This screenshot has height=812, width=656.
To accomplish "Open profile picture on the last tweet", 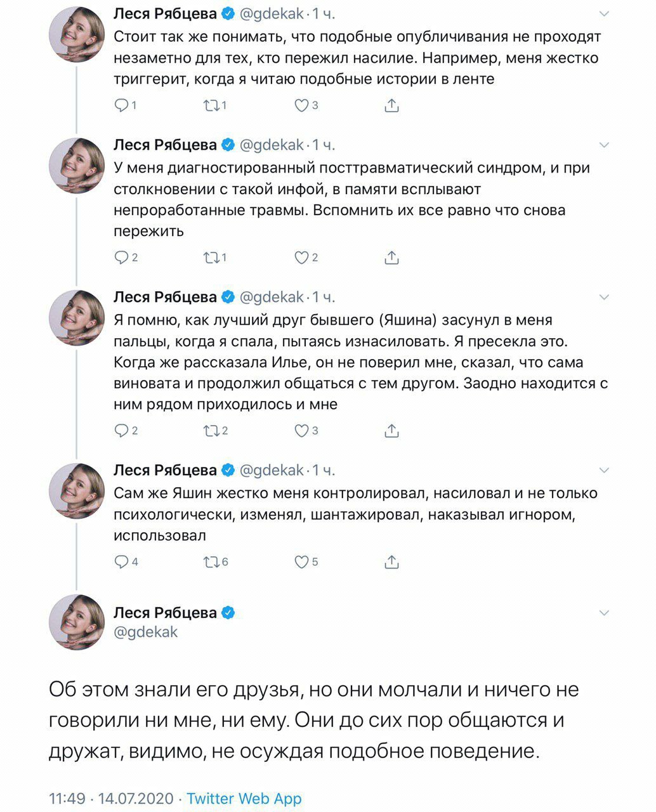I will point(77,622).
